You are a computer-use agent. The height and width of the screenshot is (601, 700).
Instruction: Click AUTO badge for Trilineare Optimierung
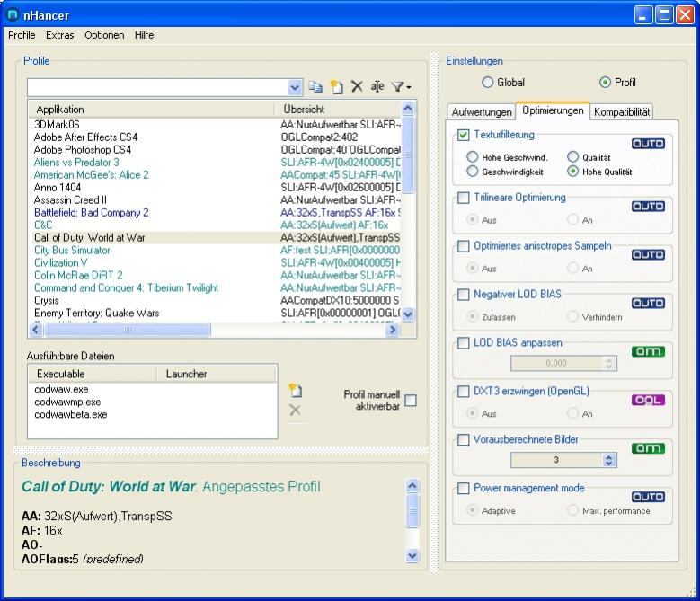(x=648, y=206)
